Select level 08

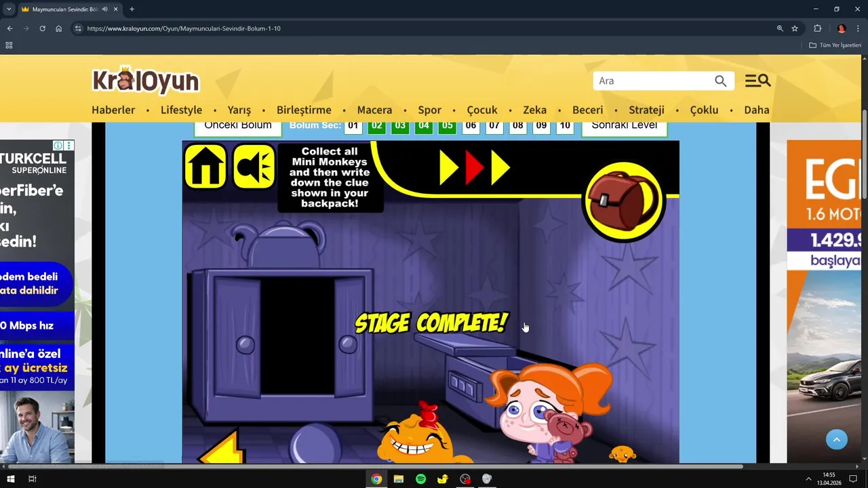[x=518, y=127]
